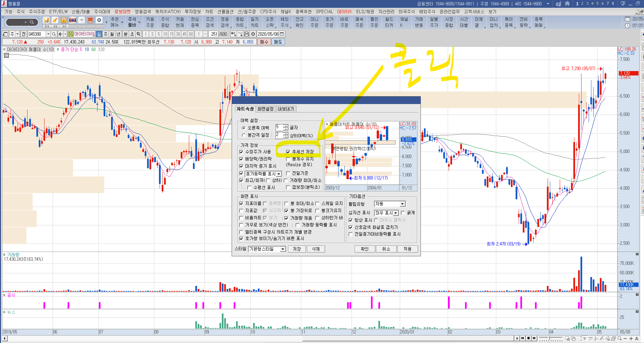
Task: Click the chart stop button
Action: (x=529, y=338)
